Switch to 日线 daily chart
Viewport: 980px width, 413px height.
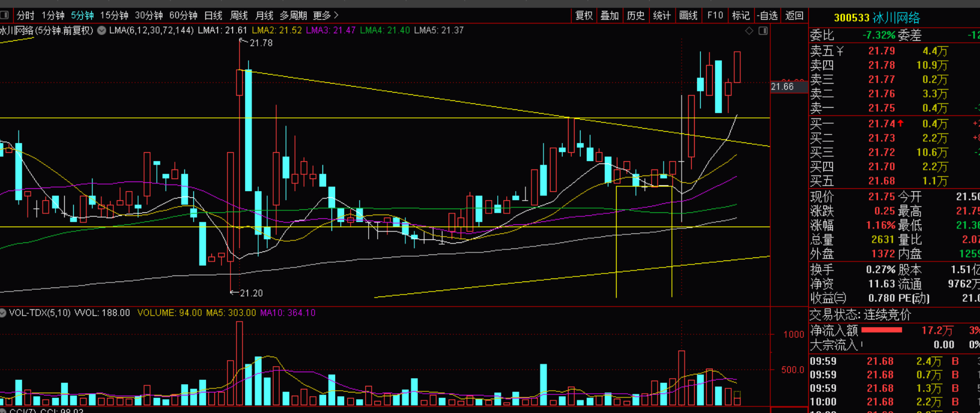(213, 15)
